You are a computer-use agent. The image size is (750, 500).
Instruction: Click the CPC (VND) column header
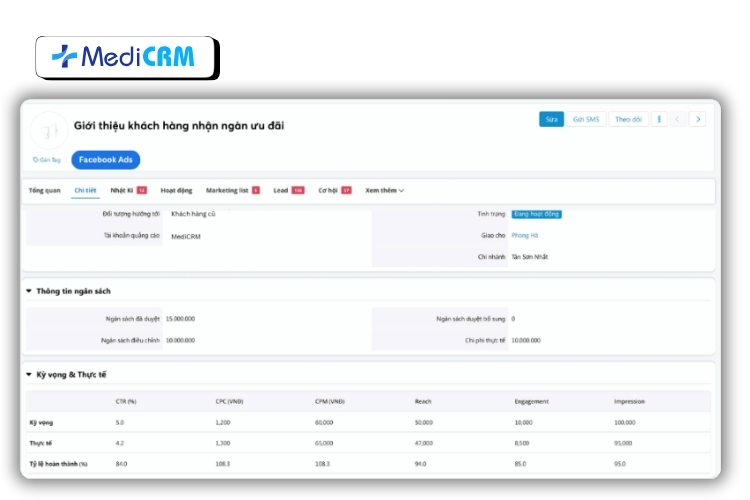[x=229, y=401]
